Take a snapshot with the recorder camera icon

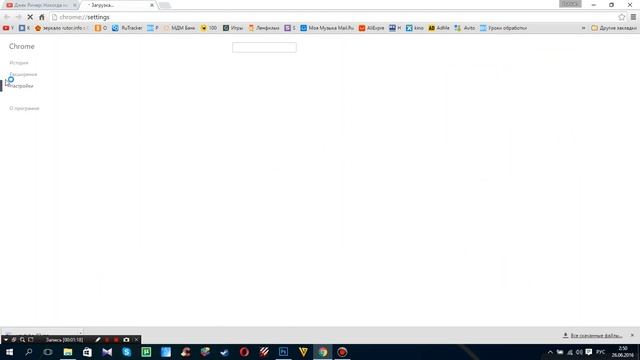[x=126, y=340]
